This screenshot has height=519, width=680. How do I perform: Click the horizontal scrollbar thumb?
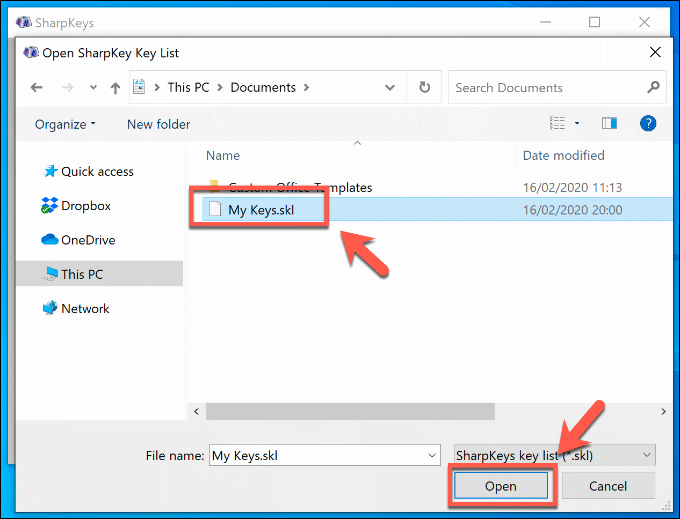coord(350,411)
